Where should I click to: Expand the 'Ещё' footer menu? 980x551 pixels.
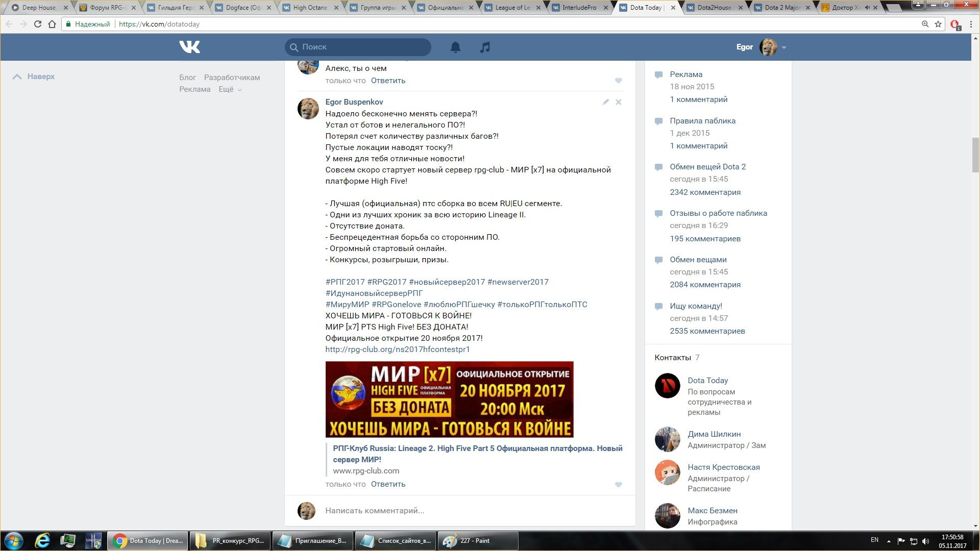(x=230, y=89)
